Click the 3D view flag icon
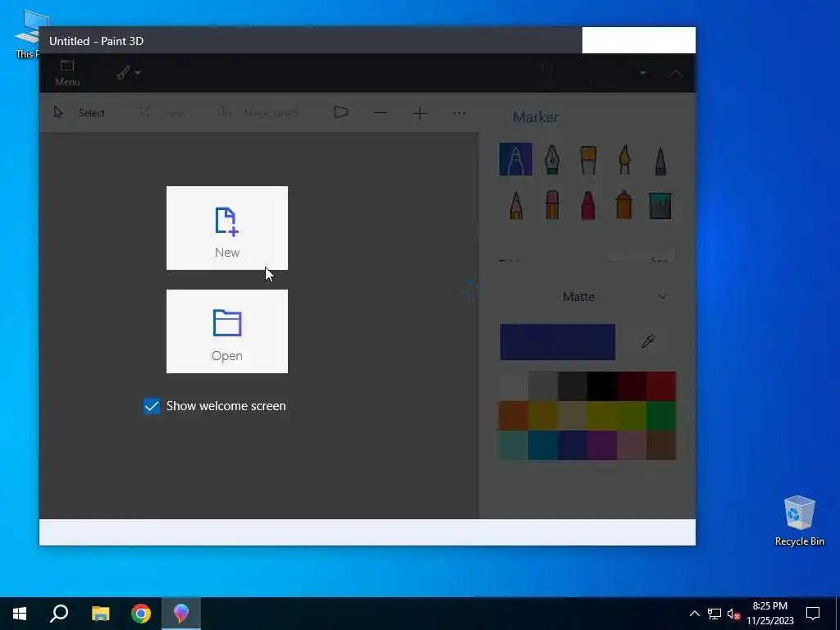The image size is (840, 630). (340, 112)
